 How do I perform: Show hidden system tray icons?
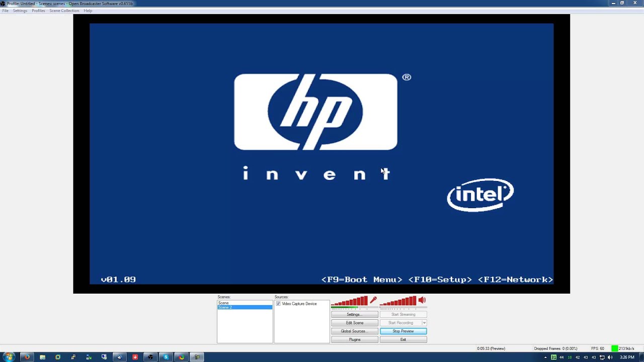click(545, 357)
